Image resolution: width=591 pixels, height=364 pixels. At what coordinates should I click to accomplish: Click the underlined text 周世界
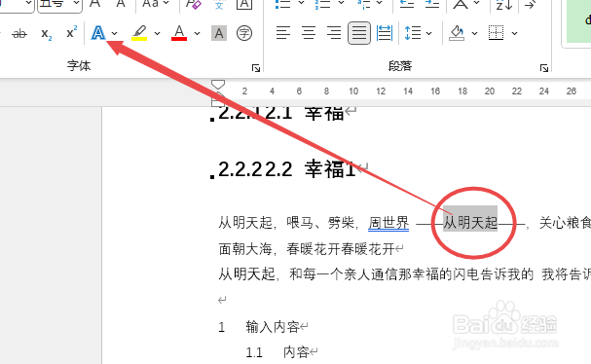click(388, 223)
